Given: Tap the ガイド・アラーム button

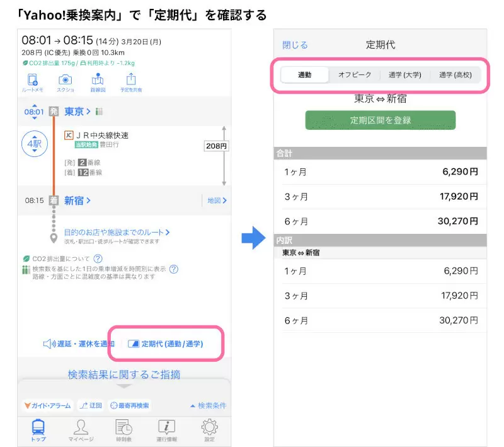Looking at the screenshot, I should pos(48,405).
